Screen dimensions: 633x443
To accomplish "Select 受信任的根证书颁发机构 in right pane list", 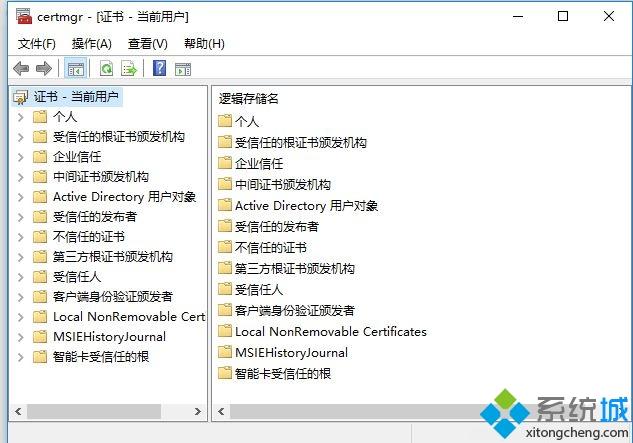I will pos(301,143).
